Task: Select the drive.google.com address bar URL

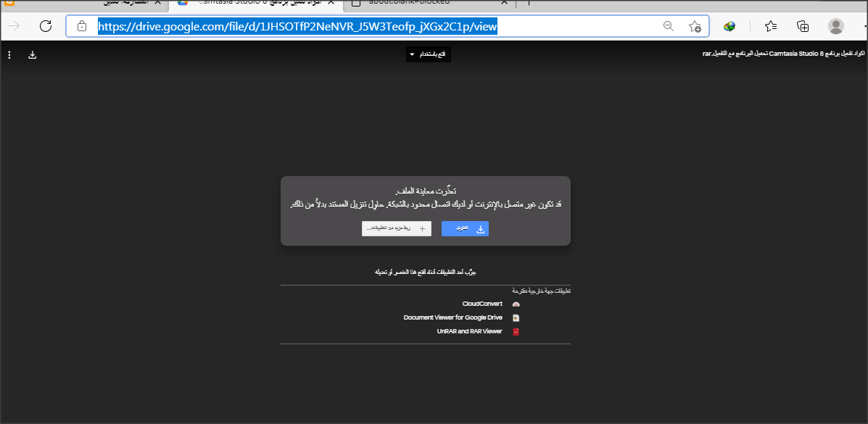Action: coord(298,26)
